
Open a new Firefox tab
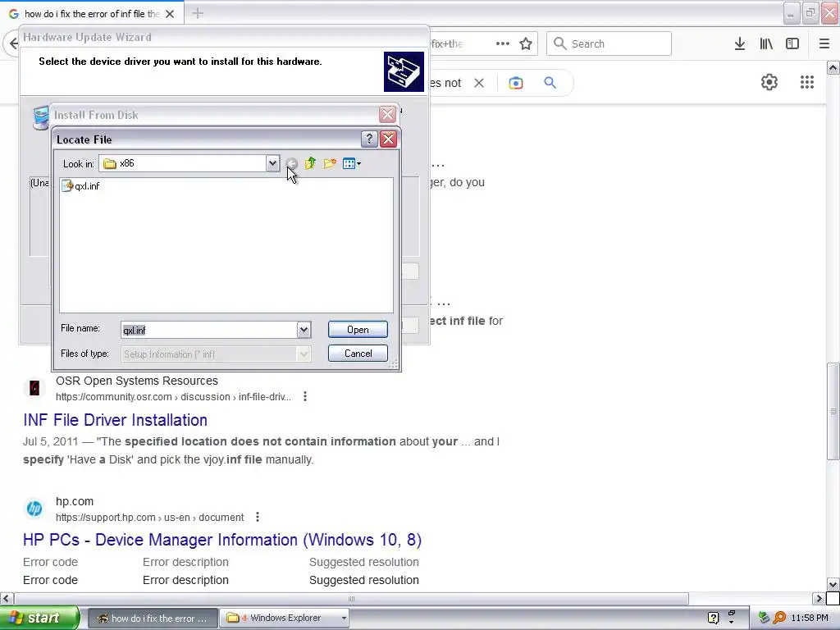point(198,13)
